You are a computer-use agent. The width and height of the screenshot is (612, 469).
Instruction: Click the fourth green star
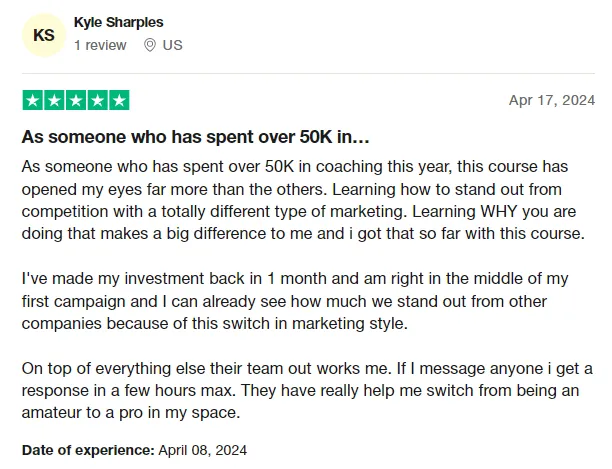tap(98, 100)
